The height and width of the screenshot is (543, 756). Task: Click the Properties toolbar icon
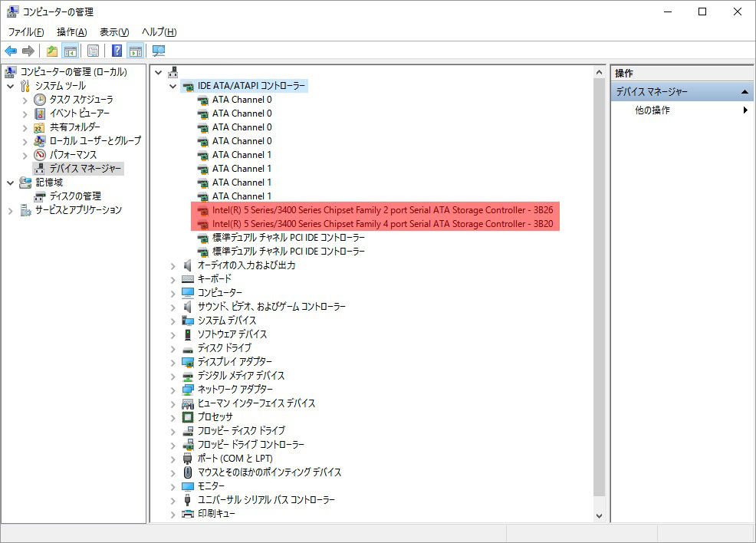pos(93,51)
